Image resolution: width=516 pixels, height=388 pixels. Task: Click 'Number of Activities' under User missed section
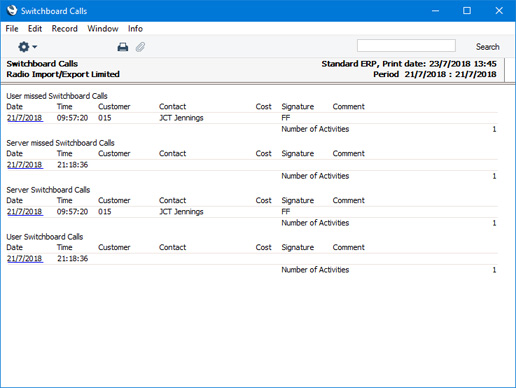pyautogui.click(x=315, y=129)
